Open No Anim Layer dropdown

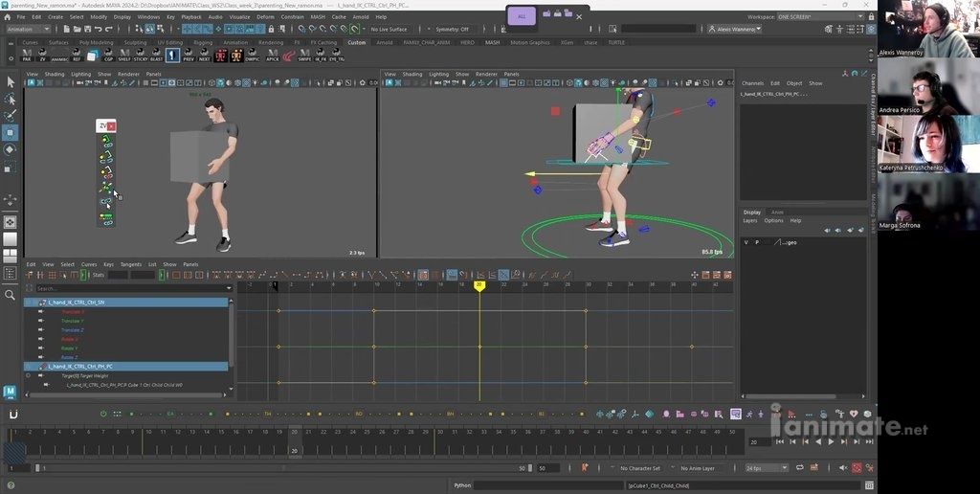click(698, 468)
